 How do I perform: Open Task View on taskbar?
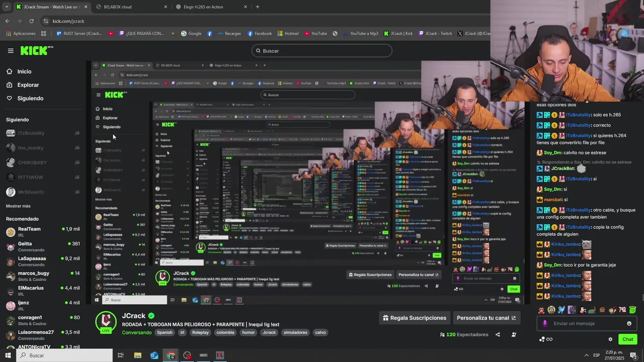121,355
